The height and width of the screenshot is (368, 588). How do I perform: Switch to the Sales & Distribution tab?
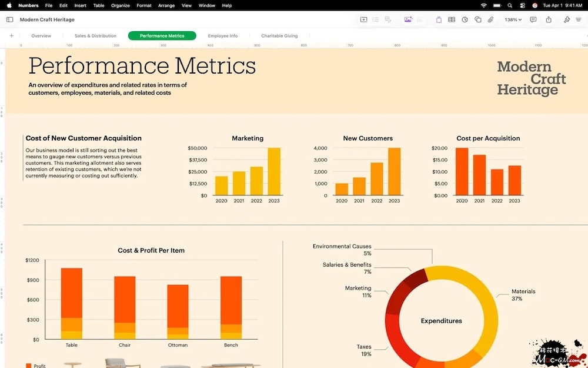point(95,36)
